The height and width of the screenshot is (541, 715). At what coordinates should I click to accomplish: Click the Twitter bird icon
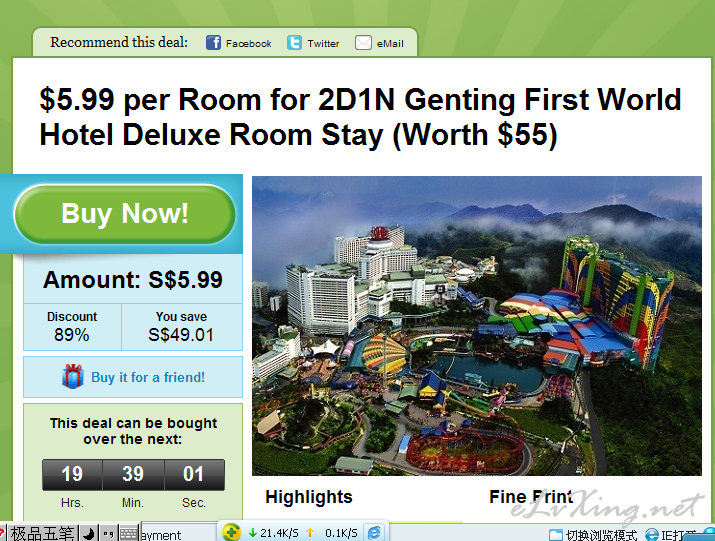[x=294, y=43]
